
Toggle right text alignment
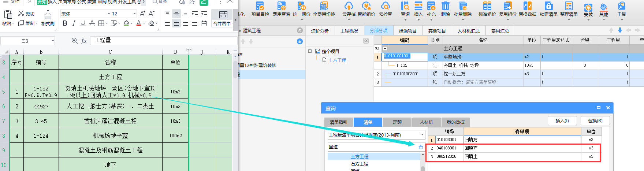[x=186, y=23]
